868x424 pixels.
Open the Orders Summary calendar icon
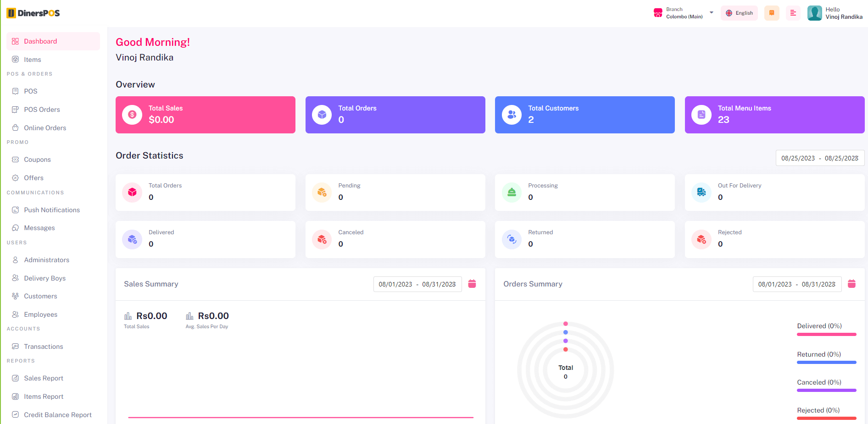(x=852, y=284)
